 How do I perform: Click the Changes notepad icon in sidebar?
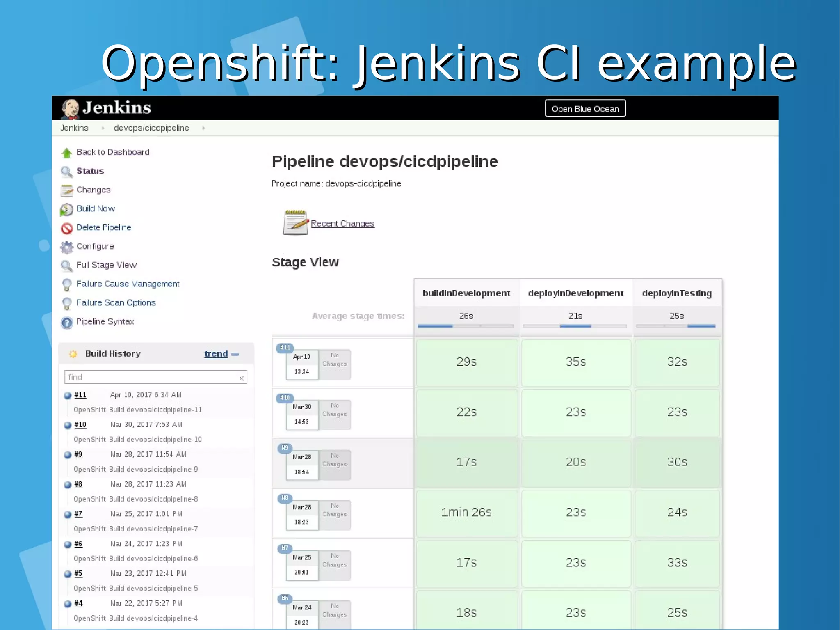pos(66,190)
